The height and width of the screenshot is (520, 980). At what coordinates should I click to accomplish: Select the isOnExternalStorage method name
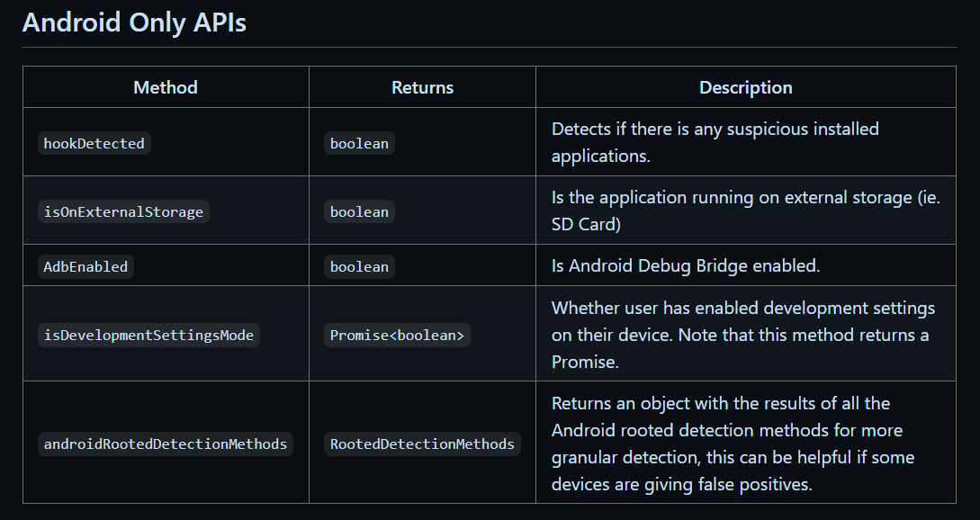tap(124, 212)
